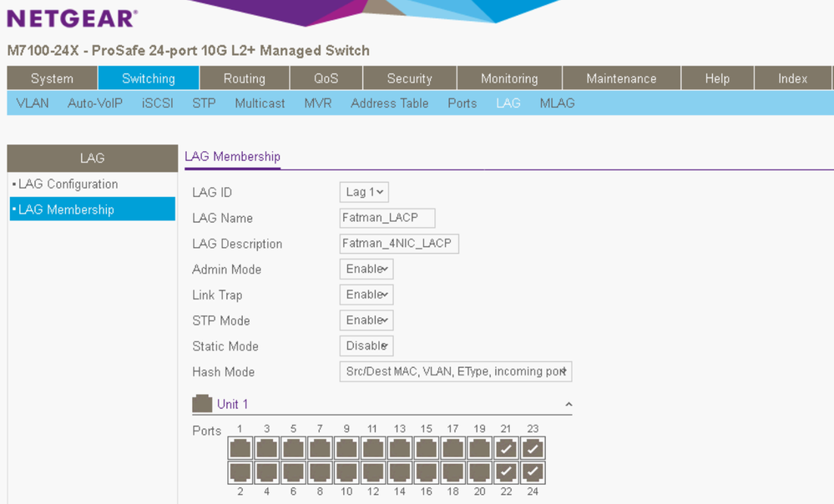Go to MLAG submenu
This screenshot has width=834, height=504.
click(x=557, y=103)
